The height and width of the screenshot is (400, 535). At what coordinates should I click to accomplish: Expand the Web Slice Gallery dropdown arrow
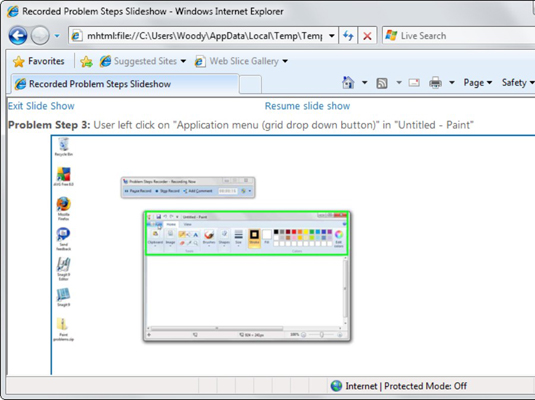[x=285, y=61]
